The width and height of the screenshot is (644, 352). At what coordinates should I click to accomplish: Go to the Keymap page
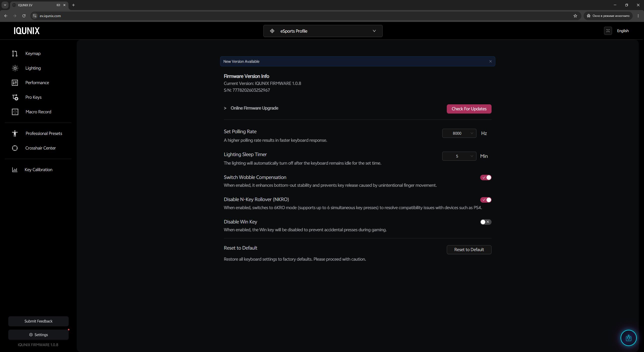[33, 54]
